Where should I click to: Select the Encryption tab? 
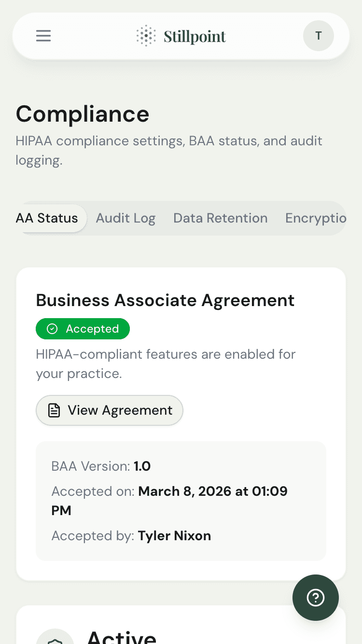(316, 218)
